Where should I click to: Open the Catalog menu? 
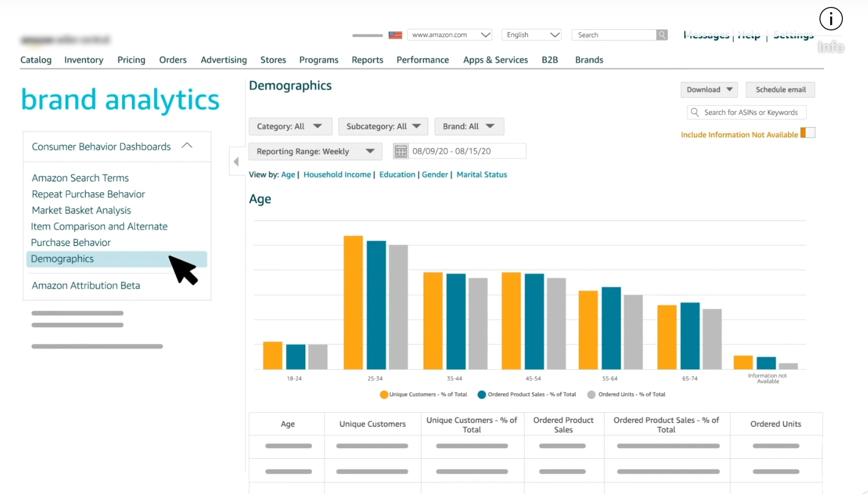pos(36,60)
